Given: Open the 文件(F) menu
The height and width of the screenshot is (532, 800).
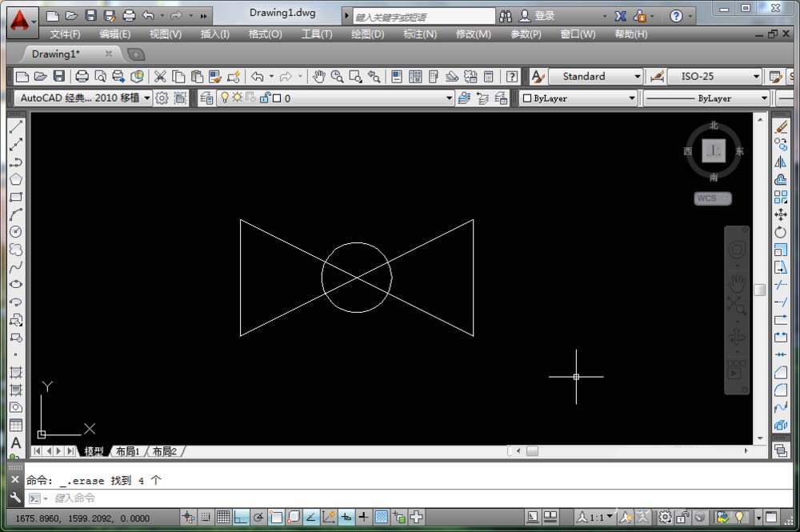Looking at the screenshot, I should click(x=65, y=34).
